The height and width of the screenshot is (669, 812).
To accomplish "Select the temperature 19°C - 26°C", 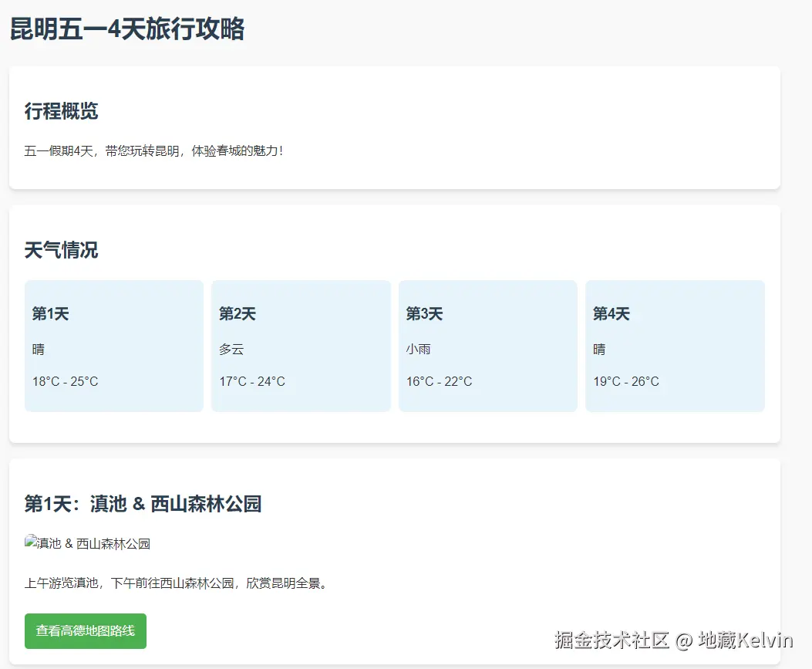I will point(626,381).
